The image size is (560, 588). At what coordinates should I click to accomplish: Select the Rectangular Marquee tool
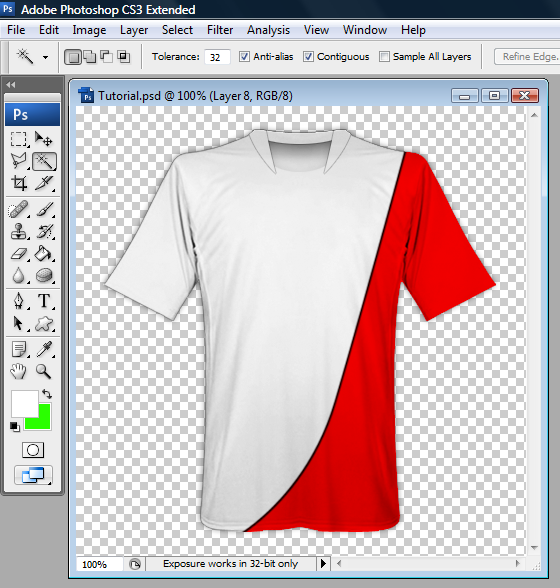pos(19,139)
